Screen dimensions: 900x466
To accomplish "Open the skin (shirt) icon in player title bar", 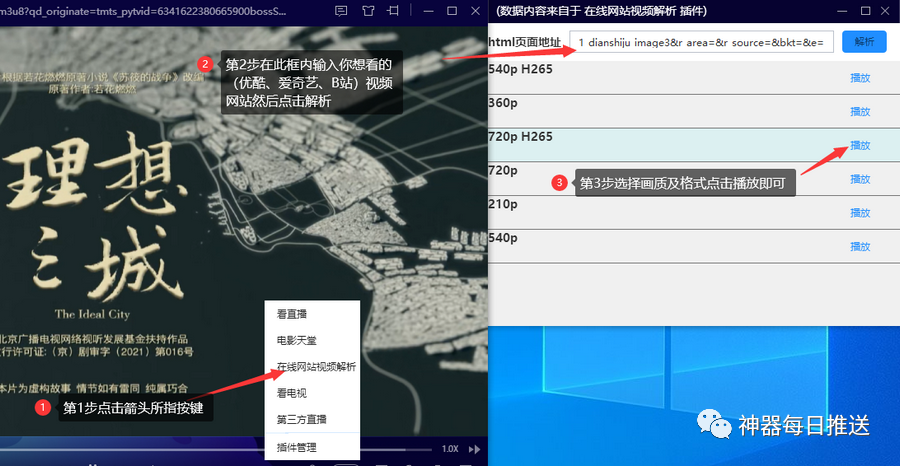I will 368,10.
